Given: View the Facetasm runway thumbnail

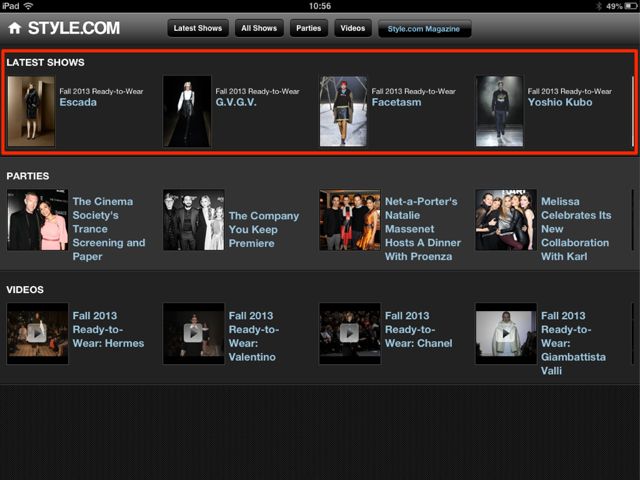Looking at the screenshot, I should [343, 111].
